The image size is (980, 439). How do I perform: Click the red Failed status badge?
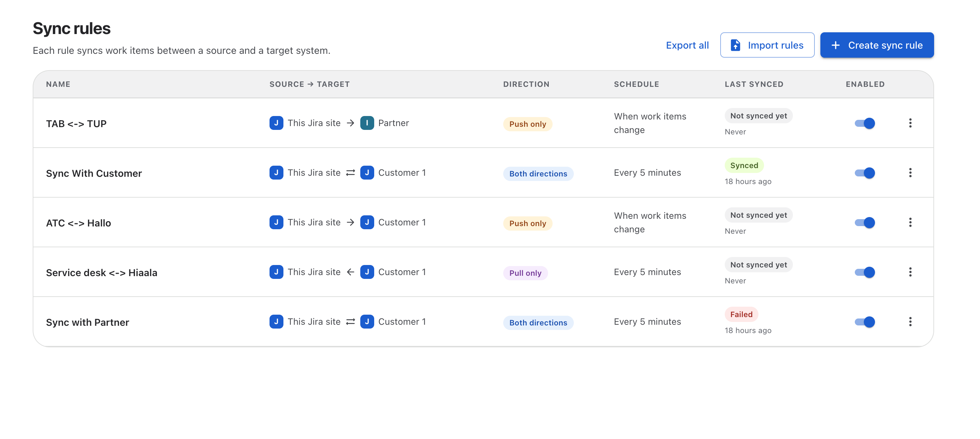tap(741, 314)
